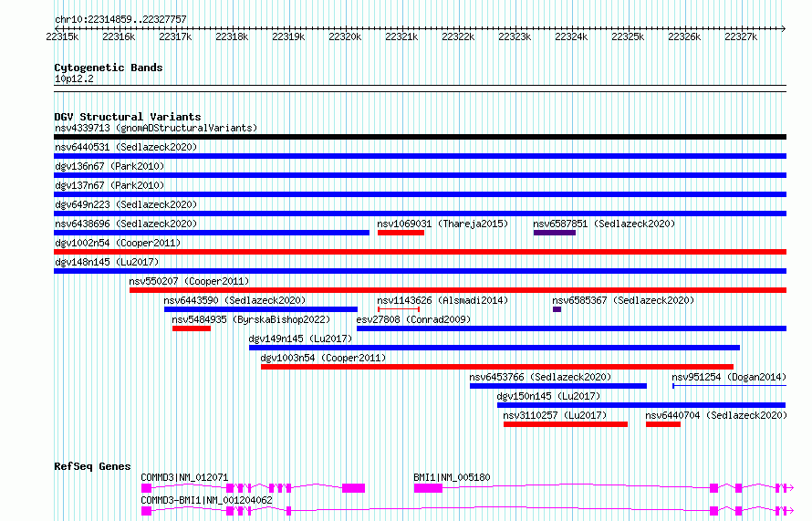This screenshot has height=521, width=812.
Task: Select dgv148n145 (Lu2017) label
Action: pos(107,262)
